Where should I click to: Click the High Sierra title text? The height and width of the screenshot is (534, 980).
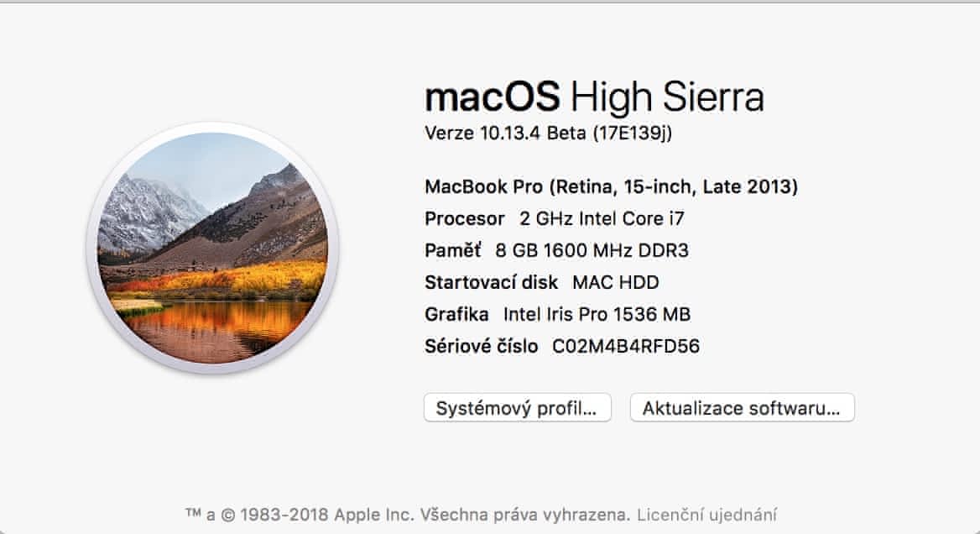pos(667,97)
